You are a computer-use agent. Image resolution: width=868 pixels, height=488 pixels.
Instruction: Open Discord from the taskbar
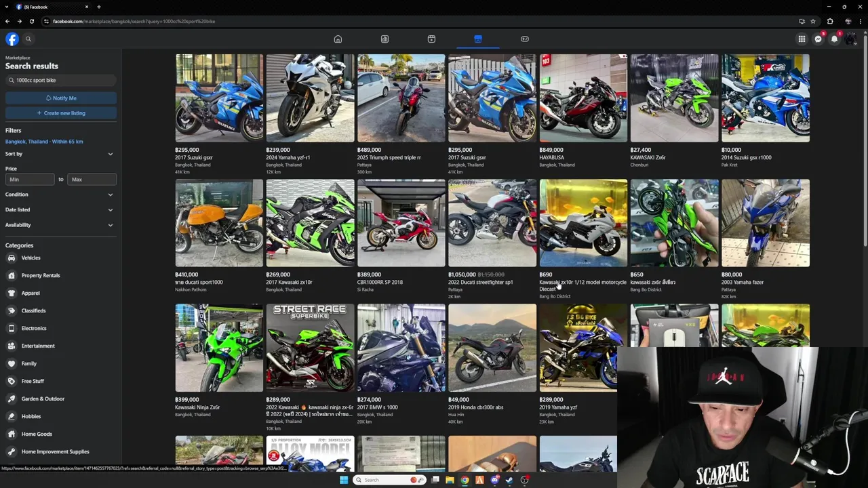[x=495, y=480]
